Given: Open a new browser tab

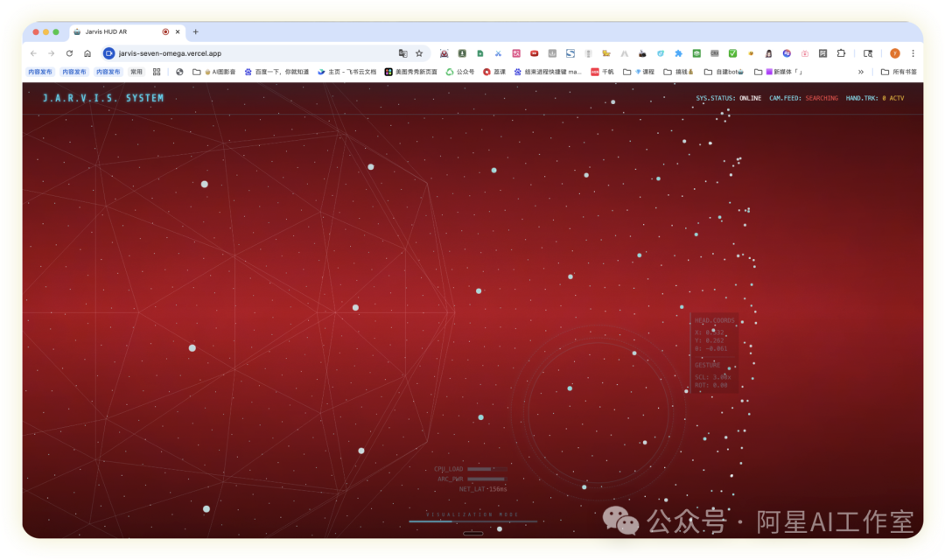Looking at the screenshot, I should tap(195, 31).
